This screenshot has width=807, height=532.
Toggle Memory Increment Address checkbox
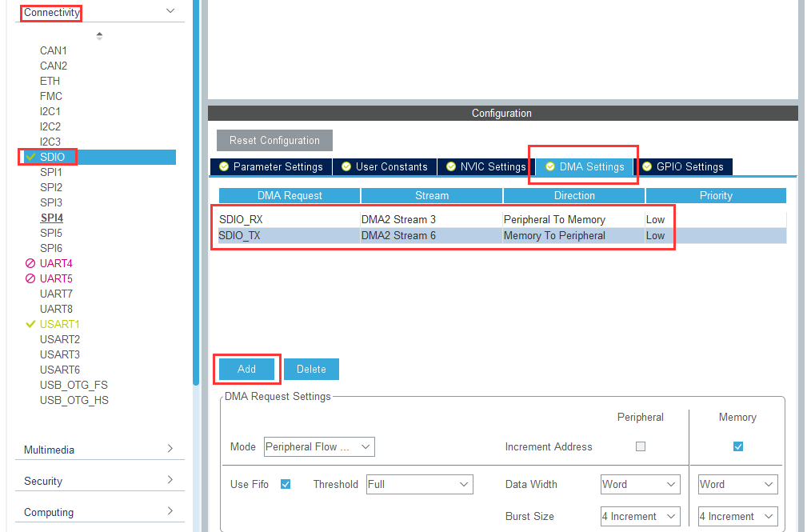click(x=738, y=446)
